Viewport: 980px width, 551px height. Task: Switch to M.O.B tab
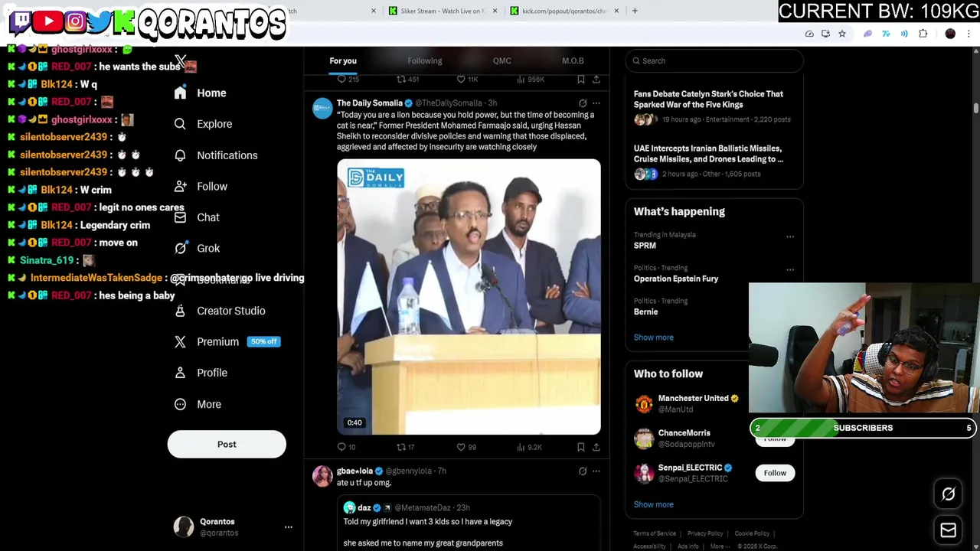pyautogui.click(x=573, y=60)
